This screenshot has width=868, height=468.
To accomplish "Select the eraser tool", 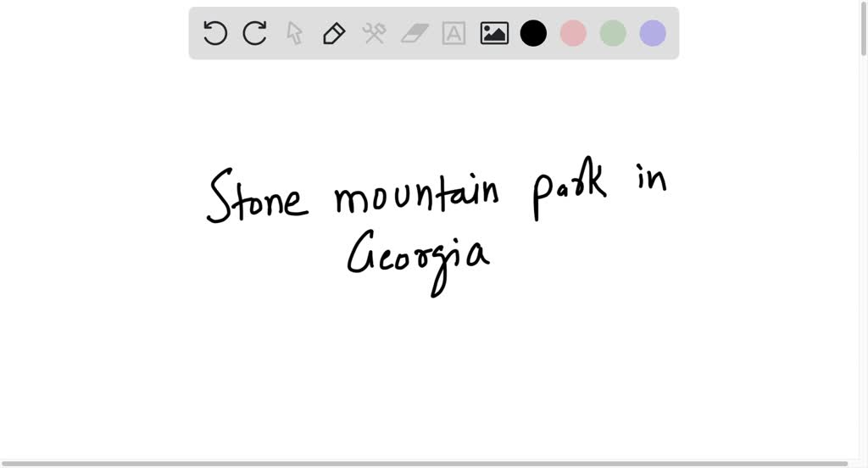I will (415, 33).
